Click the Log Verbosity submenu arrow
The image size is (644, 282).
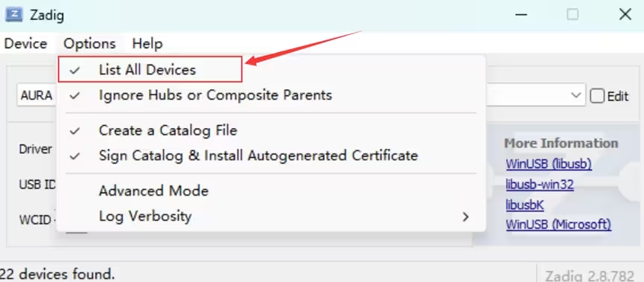tap(465, 217)
